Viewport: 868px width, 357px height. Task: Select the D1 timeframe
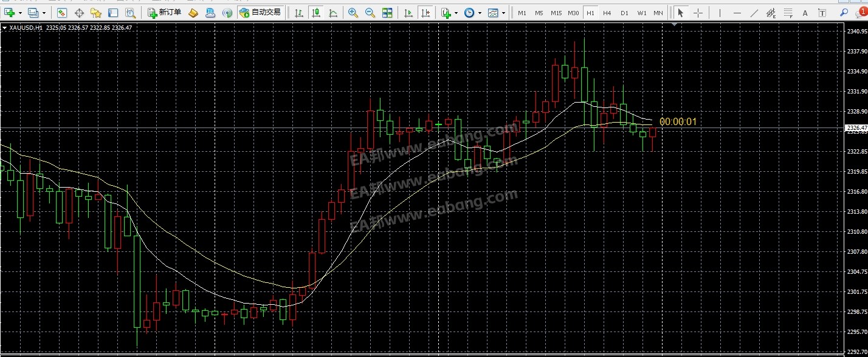click(x=624, y=13)
